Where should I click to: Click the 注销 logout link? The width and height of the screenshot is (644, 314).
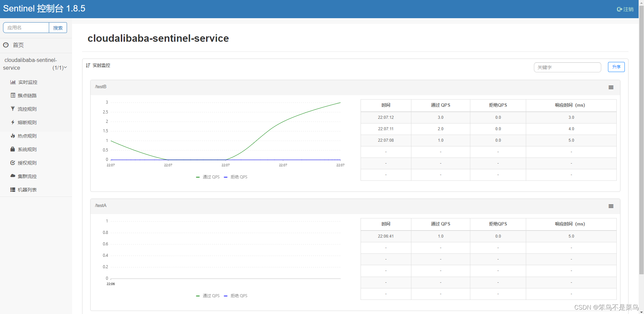[625, 9]
